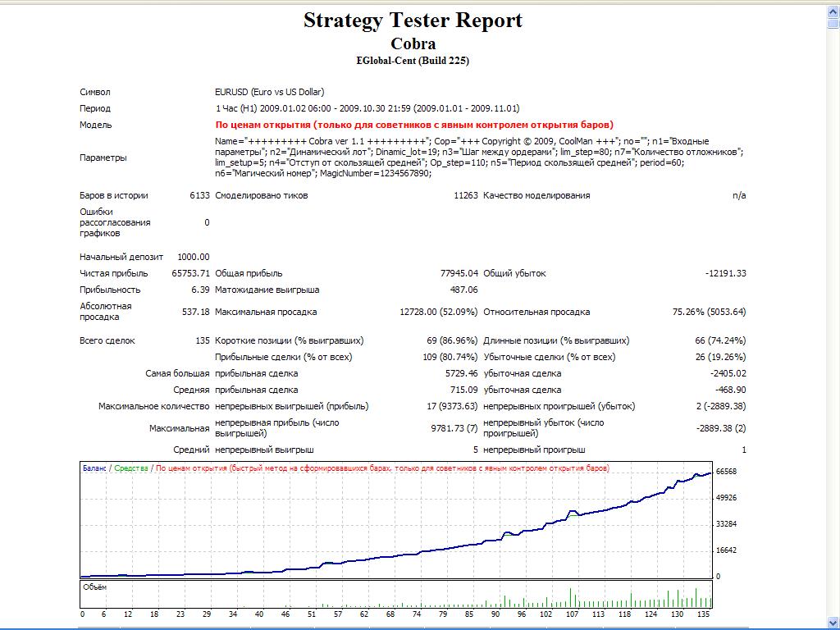Viewport: 840px width, 630px height.
Task: Click the gross loss value -12191.33
Action: 725,273
